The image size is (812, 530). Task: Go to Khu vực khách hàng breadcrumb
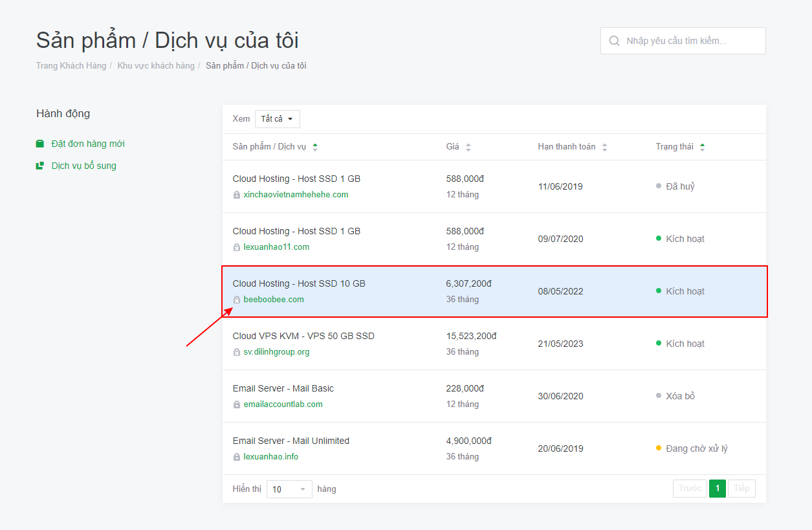(156, 66)
